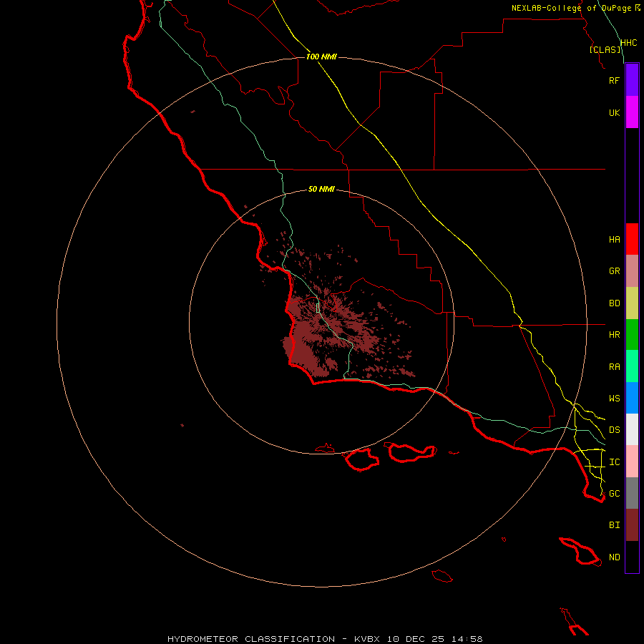Screen dimensions: 644x644
Task: Click the red HA legend swatch
Action: coord(632,239)
